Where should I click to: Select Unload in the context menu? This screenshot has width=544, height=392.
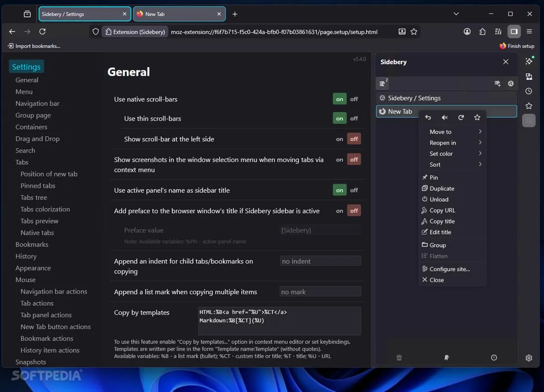[452, 200]
